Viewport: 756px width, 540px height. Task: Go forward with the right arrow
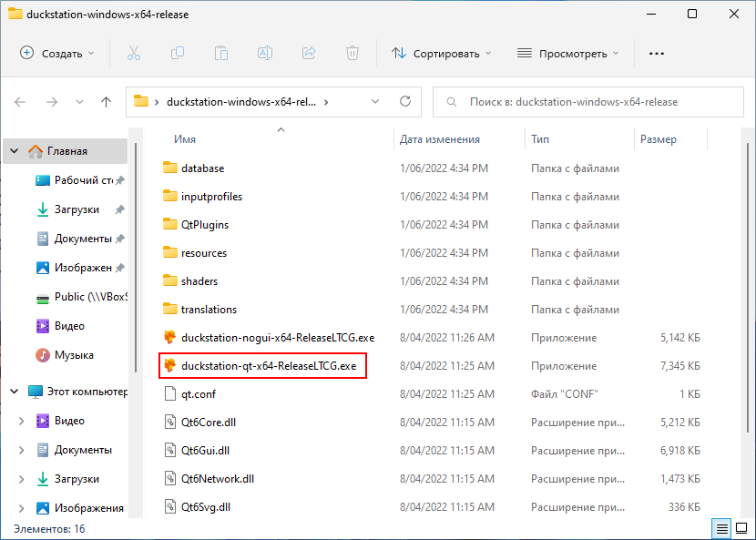pyautogui.click(x=52, y=102)
